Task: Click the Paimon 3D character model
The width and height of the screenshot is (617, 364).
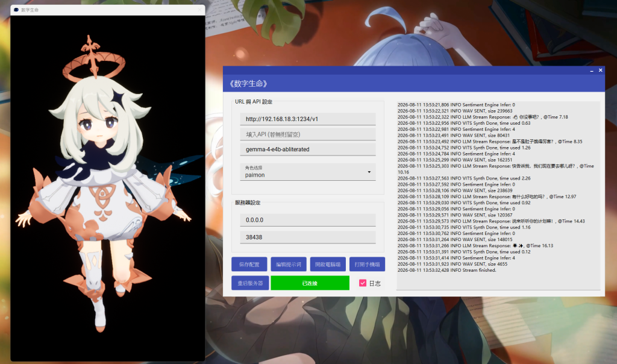Action: (102, 183)
